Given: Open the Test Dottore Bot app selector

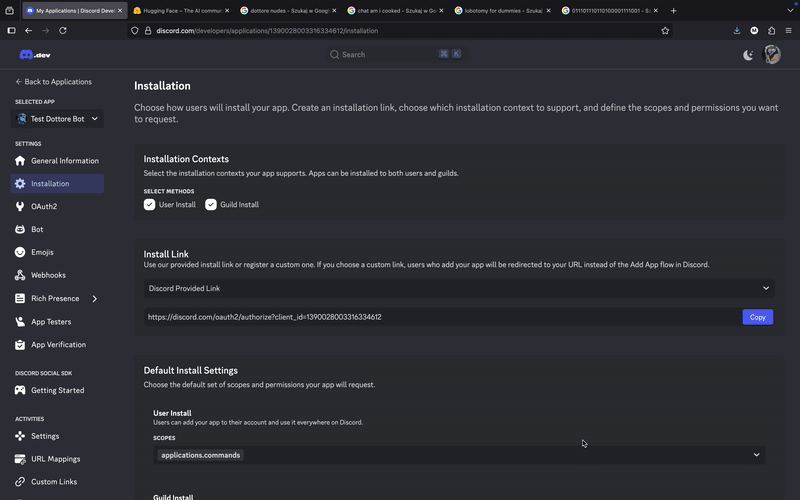Looking at the screenshot, I should (x=57, y=119).
